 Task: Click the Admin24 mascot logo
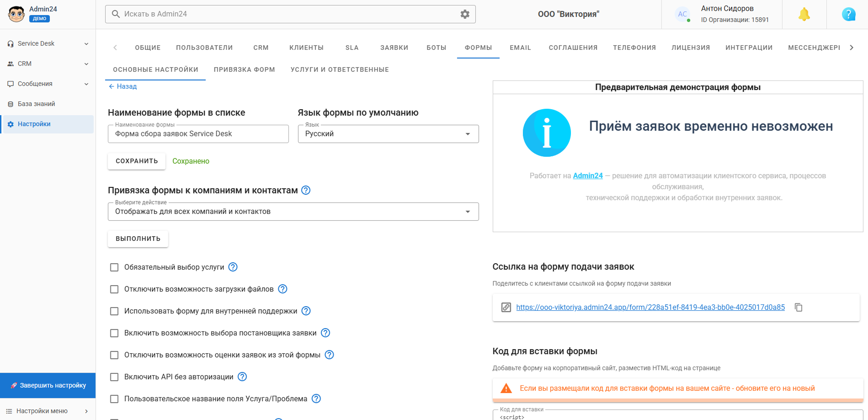[16, 14]
